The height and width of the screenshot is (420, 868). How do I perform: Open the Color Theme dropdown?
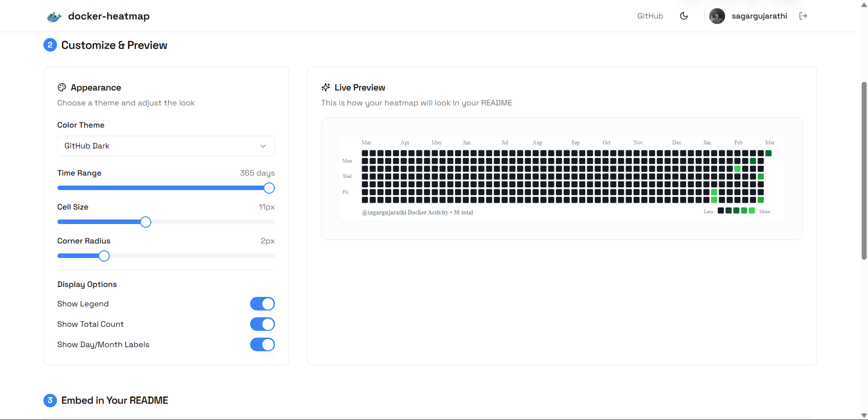[x=166, y=146]
